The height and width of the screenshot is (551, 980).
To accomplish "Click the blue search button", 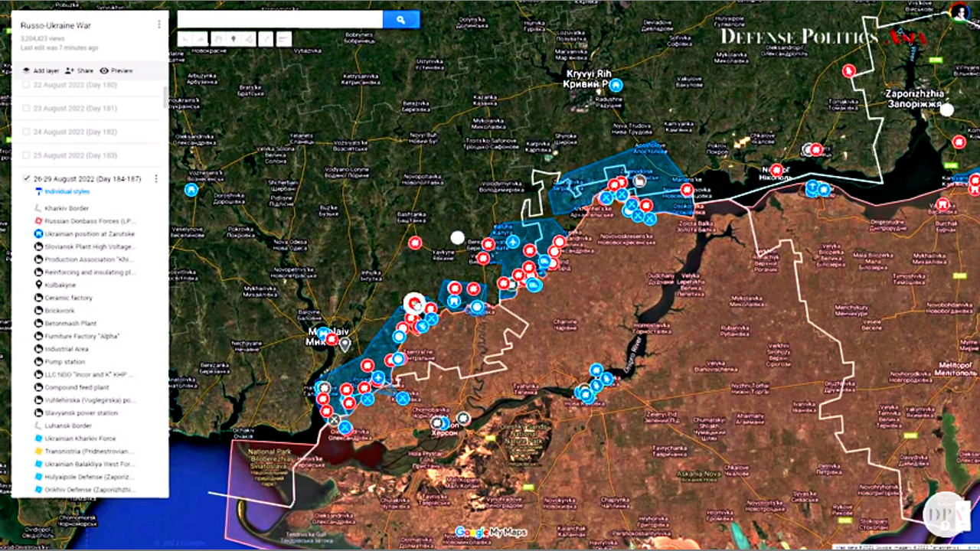I will click(400, 20).
